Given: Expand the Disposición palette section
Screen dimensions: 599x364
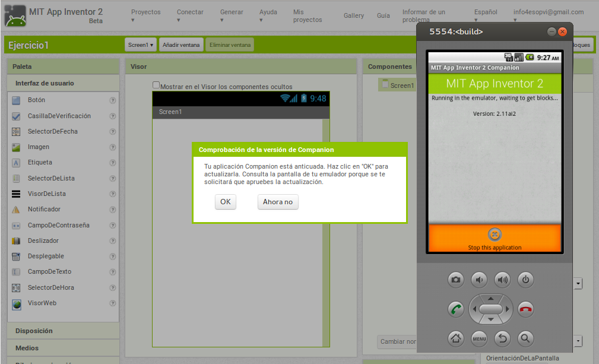Looking at the screenshot, I should tap(63, 331).
